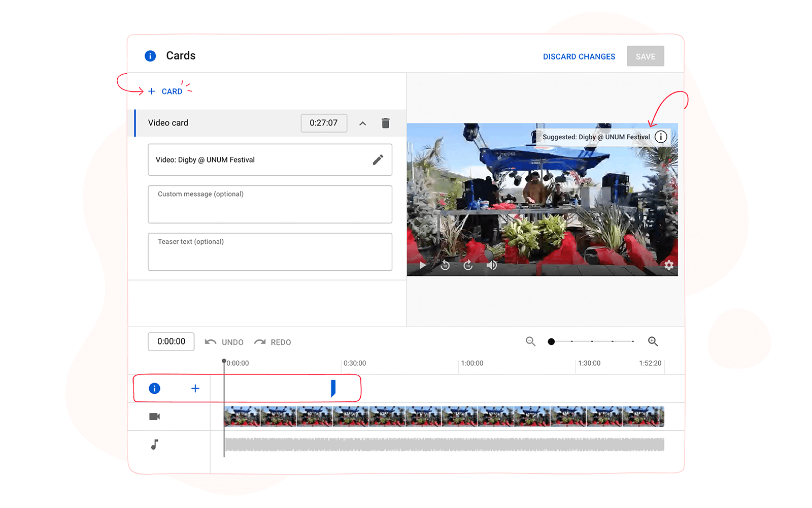
Task: Play the video preview
Action: tap(422, 265)
